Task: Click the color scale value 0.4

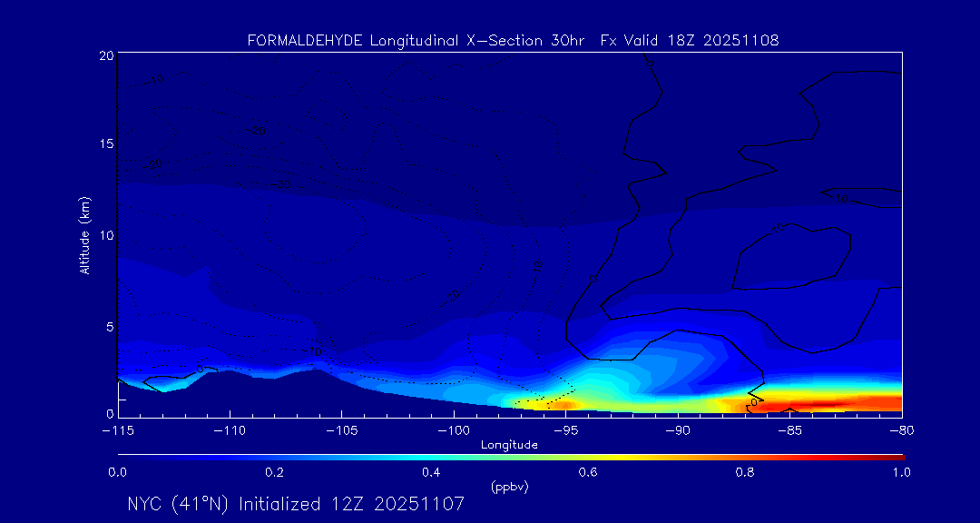Action: click(431, 472)
